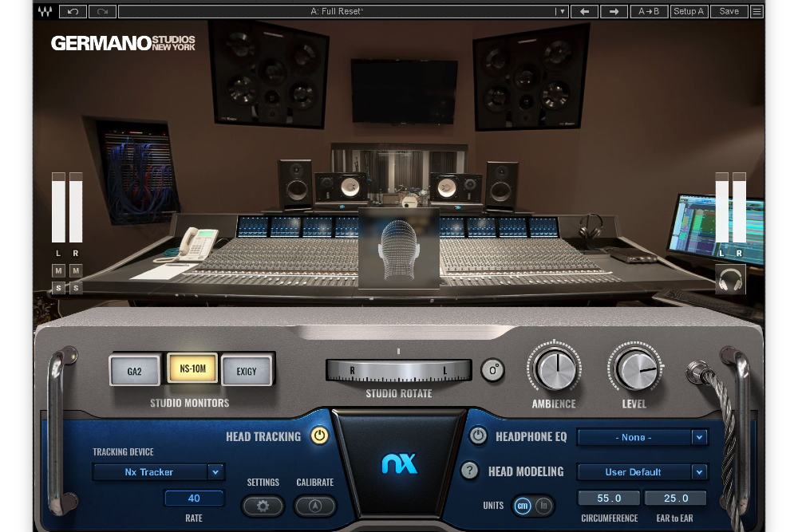Load previous preset with left arrow

click(x=585, y=11)
